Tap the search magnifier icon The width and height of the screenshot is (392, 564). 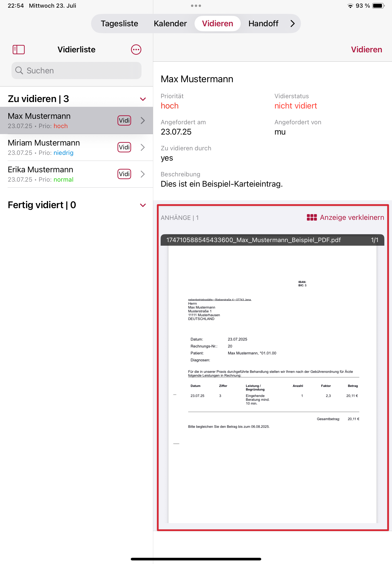coord(19,70)
